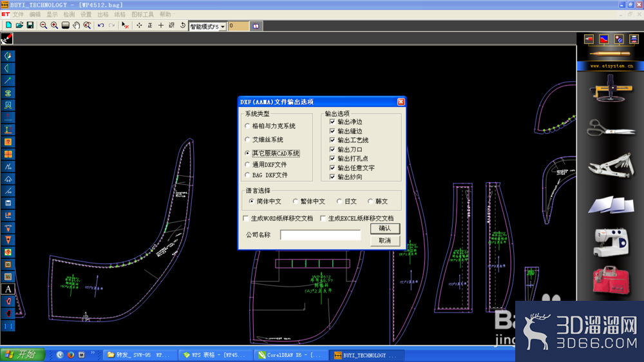Click the undo arrow icon
The width and height of the screenshot is (644, 362).
coord(100,26)
